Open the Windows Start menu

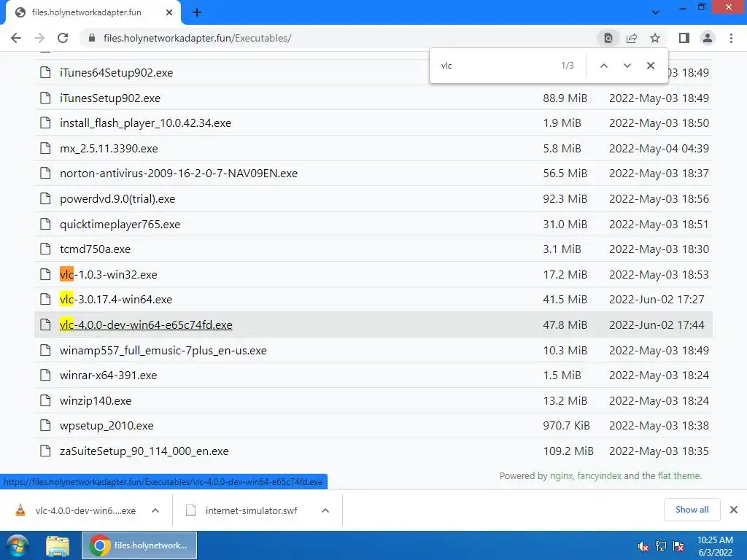(16, 545)
